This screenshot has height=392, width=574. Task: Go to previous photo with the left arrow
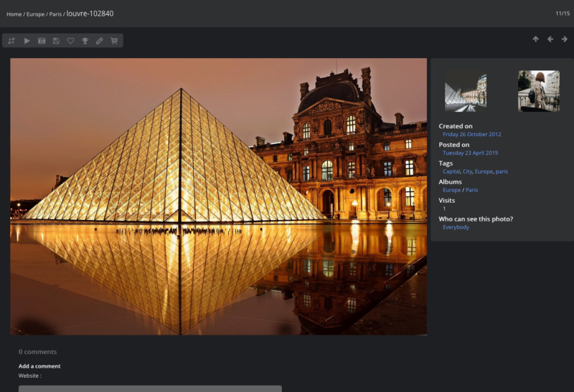[550, 39]
